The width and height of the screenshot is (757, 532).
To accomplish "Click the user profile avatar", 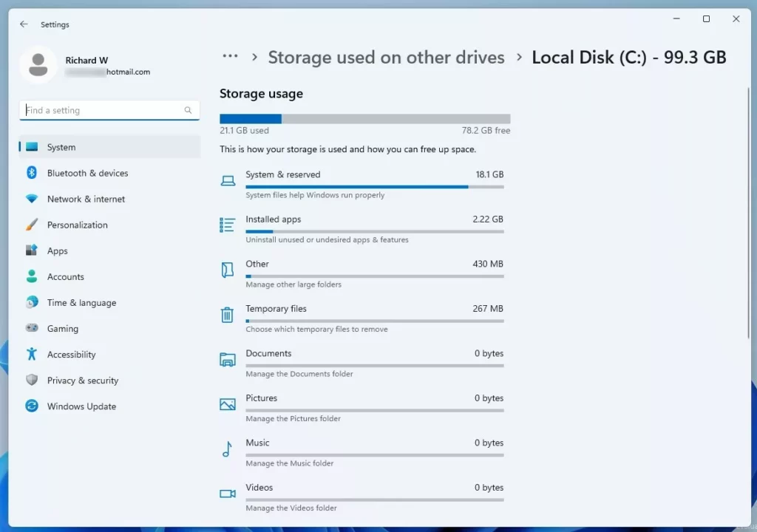I will tap(38, 65).
